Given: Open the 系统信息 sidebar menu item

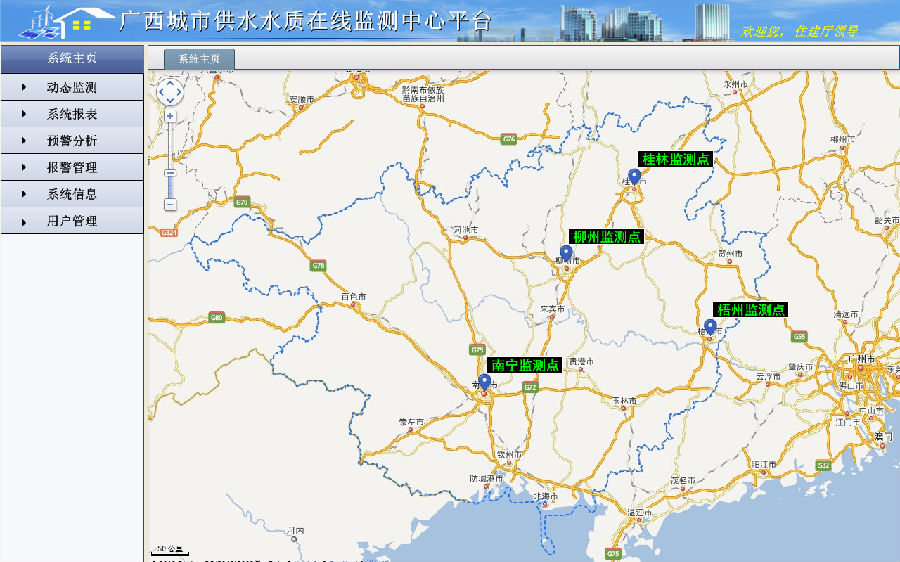Looking at the screenshot, I should pos(71,194).
